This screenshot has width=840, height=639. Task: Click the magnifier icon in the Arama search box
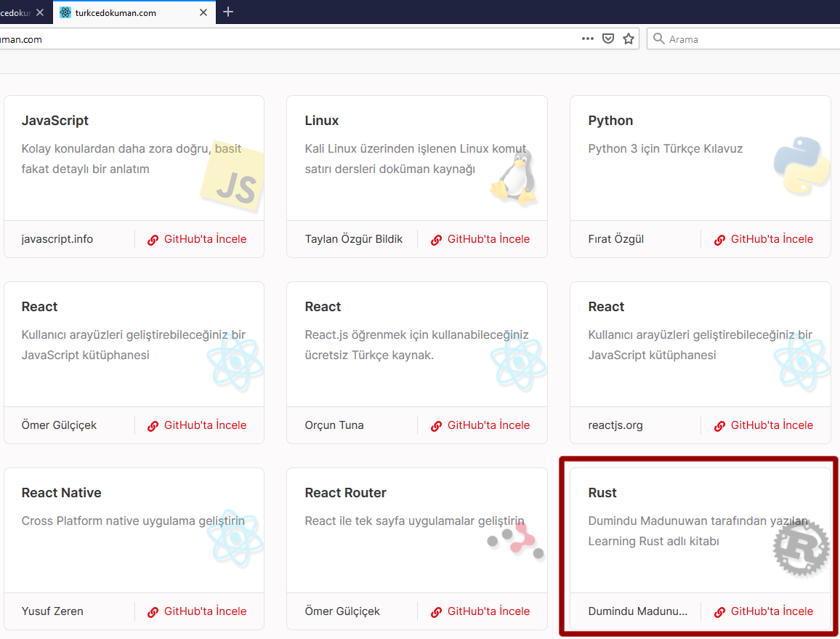coord(659,39)
